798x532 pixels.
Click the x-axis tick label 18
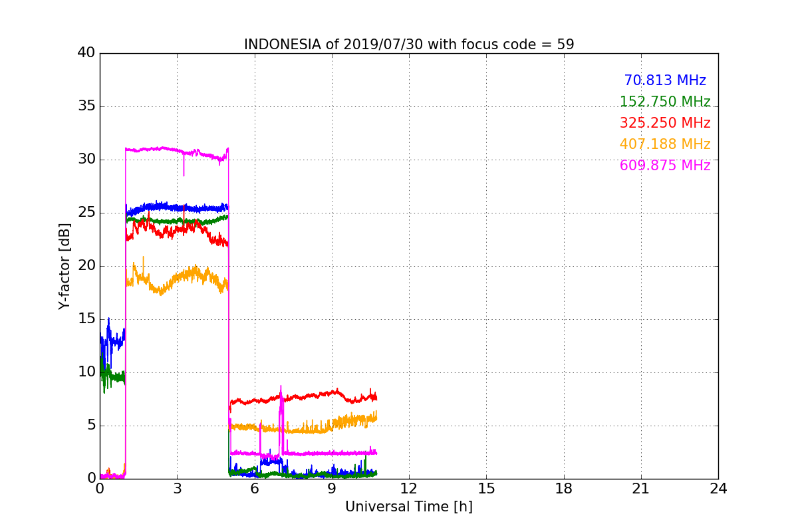point(564,489)
